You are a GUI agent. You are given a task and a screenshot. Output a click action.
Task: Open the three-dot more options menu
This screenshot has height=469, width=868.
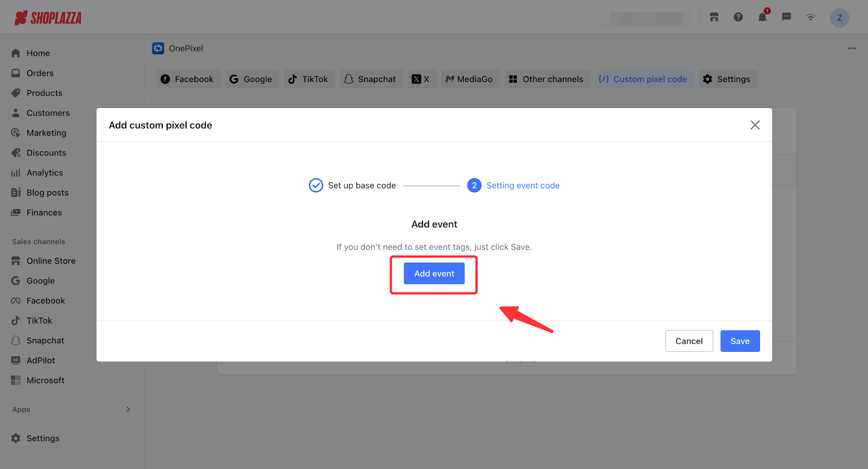click(x=851, y=48)
